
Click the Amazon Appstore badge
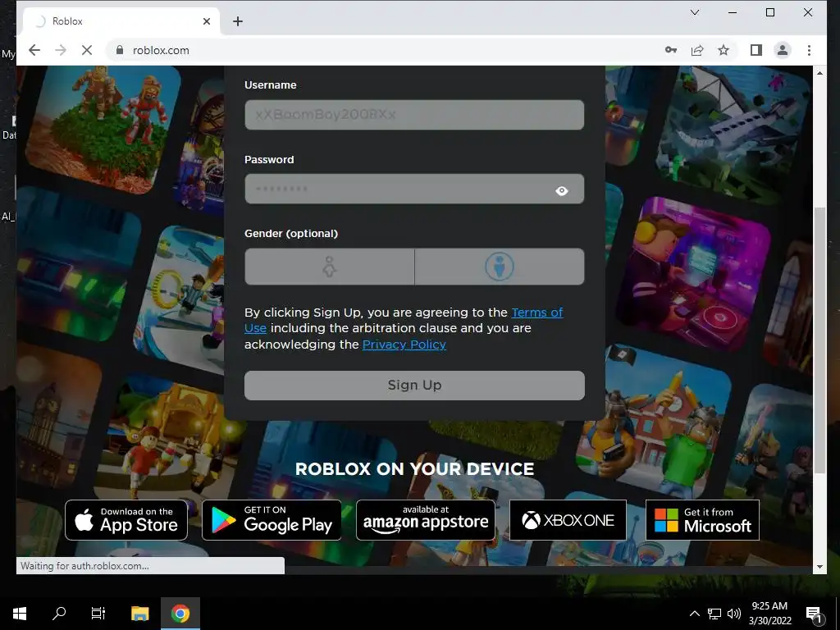426,520
